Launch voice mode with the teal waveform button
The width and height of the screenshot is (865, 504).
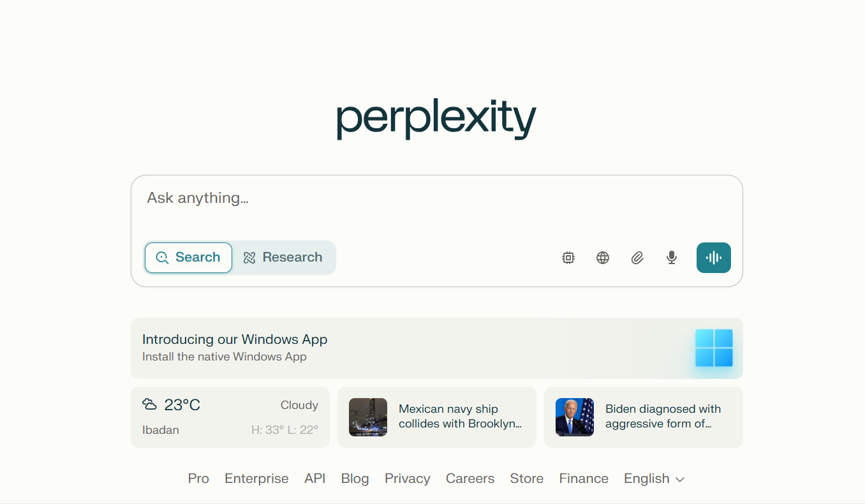tap(713, 258)
